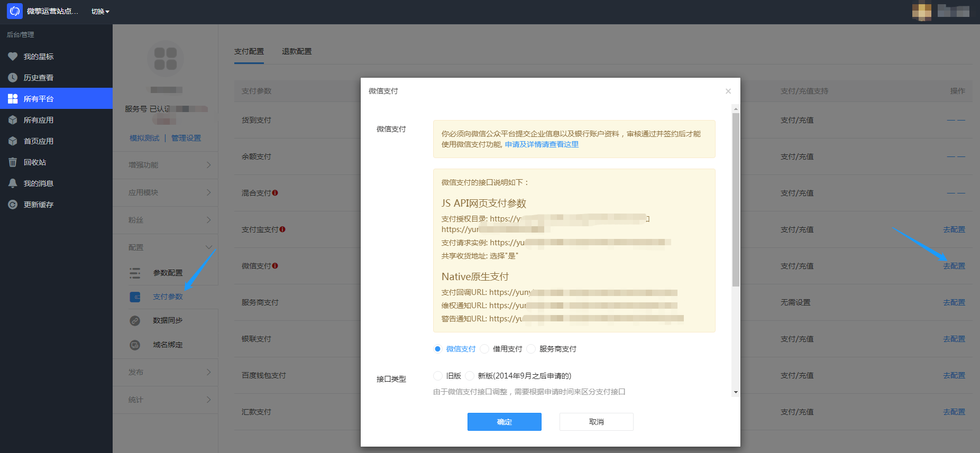Open 回收站 trash icon
This screenshot has width=980, height=453.
tap(13, 162)
